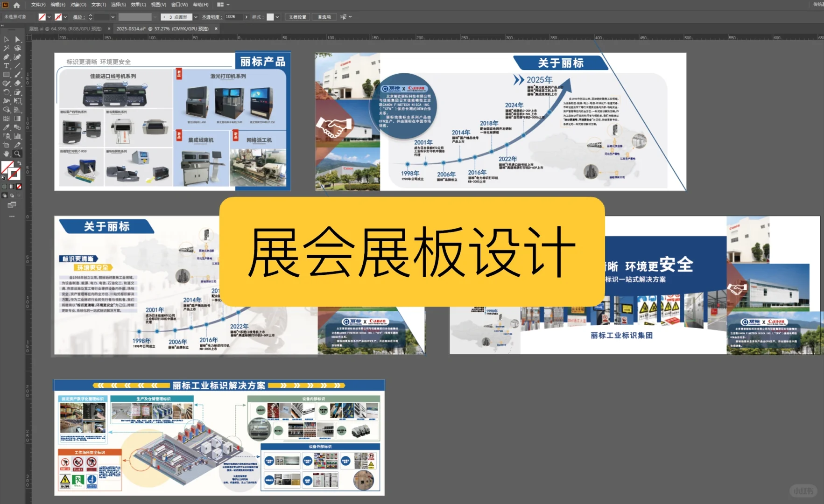Expand the opacity 100% slider arrow
The image size is (824, 504).
point(246,17)
